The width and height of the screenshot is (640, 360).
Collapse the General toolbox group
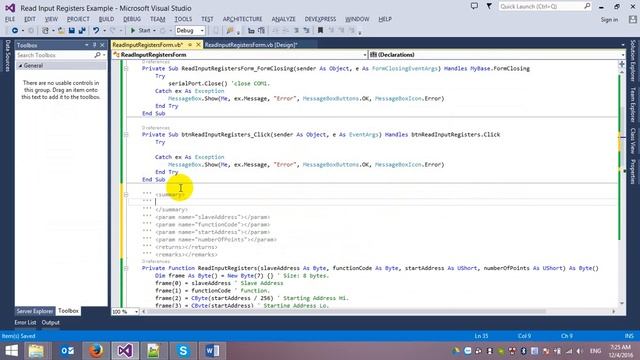(20, 66)
